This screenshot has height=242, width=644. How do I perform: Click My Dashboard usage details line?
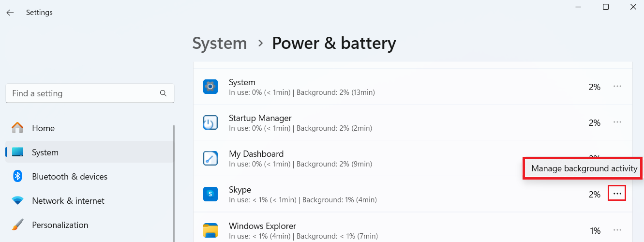point(300,164)
